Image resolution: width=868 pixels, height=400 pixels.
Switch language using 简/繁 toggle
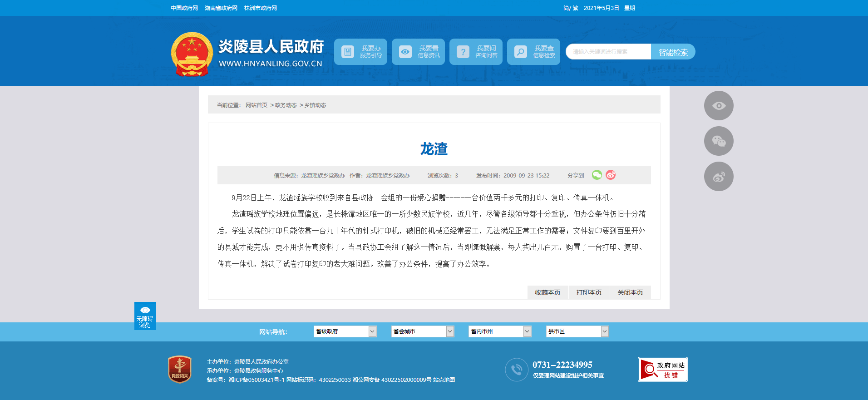click(570, 8)
